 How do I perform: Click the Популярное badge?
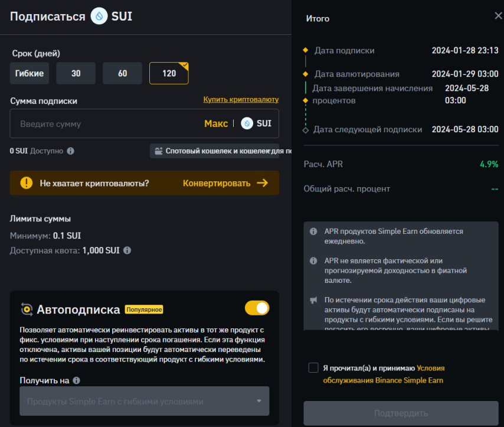point(144,309)
